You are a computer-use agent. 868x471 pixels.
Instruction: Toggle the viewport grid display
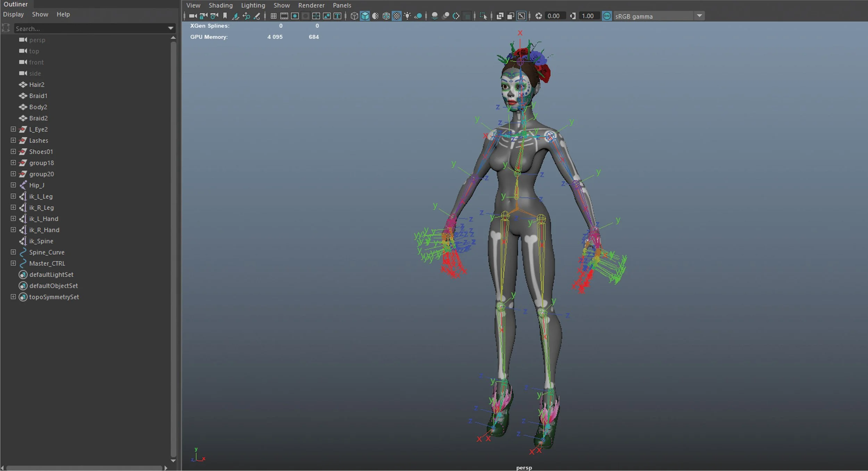[274, 16]
